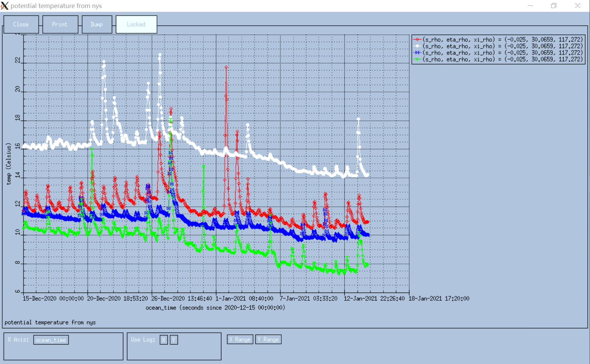Toggle the Locked button
The width and height of the screenshot is (590, 364).
click(x=136, y=25)
